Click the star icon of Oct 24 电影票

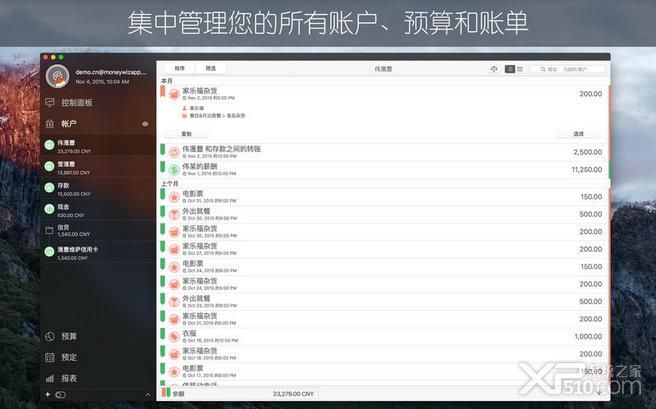174,267
